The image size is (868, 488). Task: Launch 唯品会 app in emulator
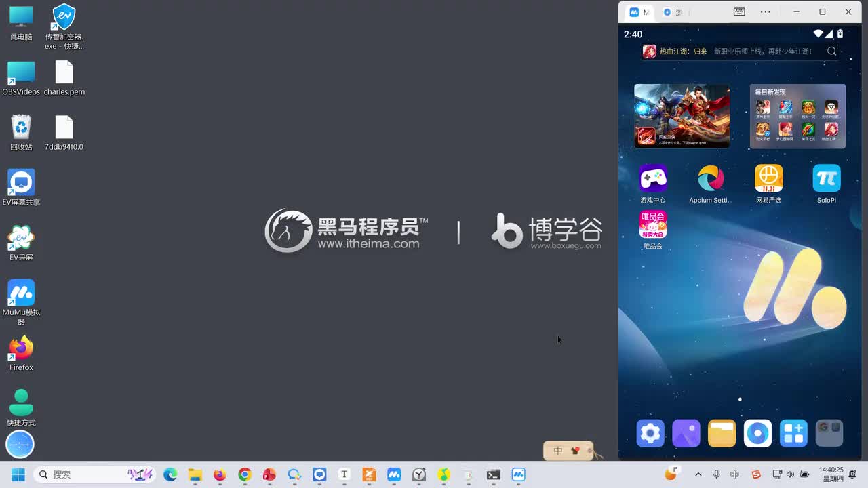[x=653, y=230]
